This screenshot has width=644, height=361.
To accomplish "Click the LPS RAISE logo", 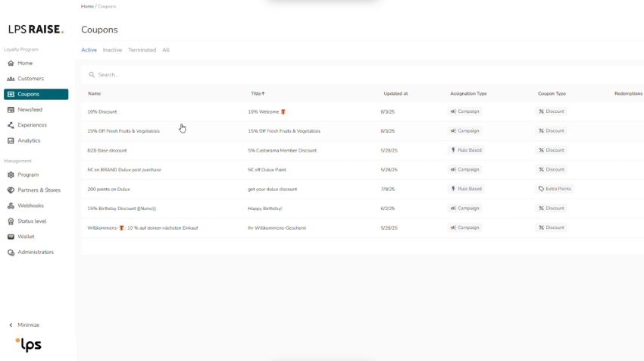I will [36, 29].
